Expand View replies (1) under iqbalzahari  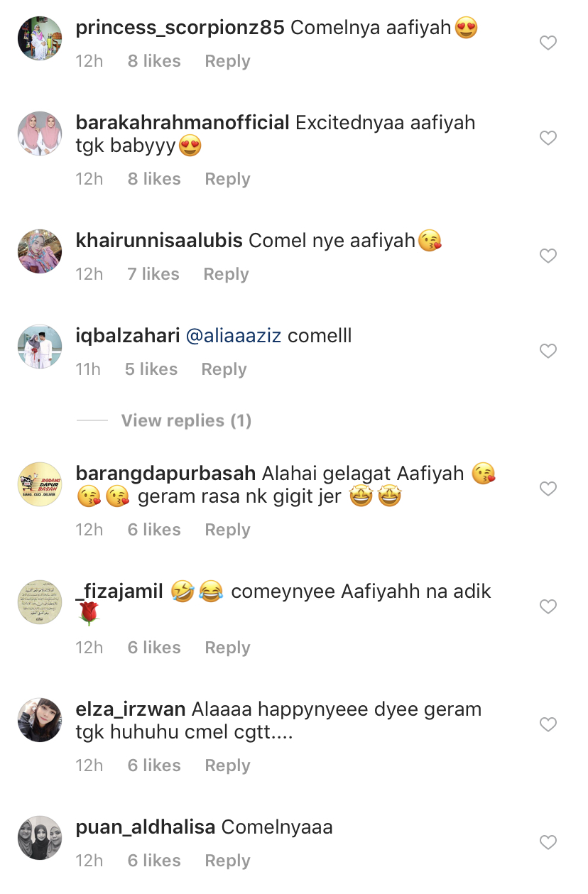pos(186,420)
